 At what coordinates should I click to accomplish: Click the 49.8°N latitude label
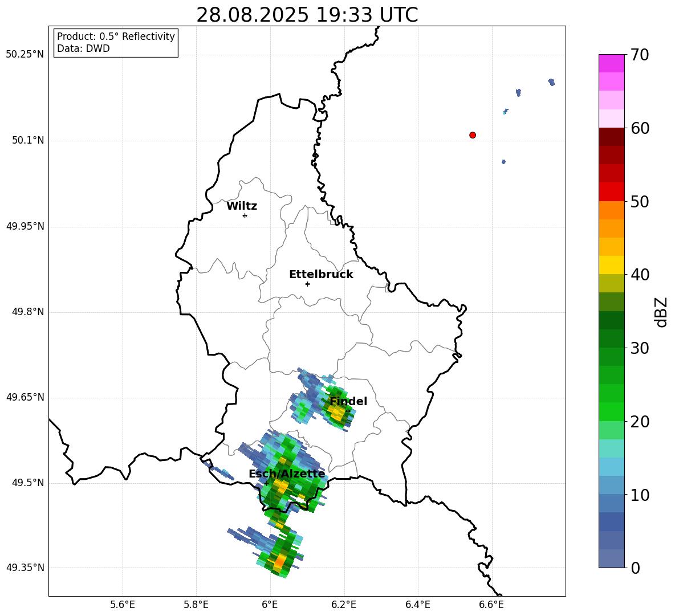27,312
